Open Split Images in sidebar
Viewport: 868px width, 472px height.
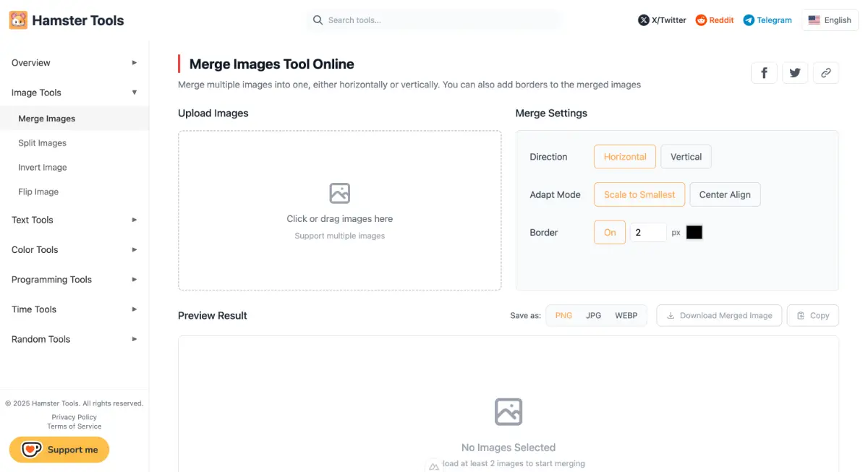[43, 143]
